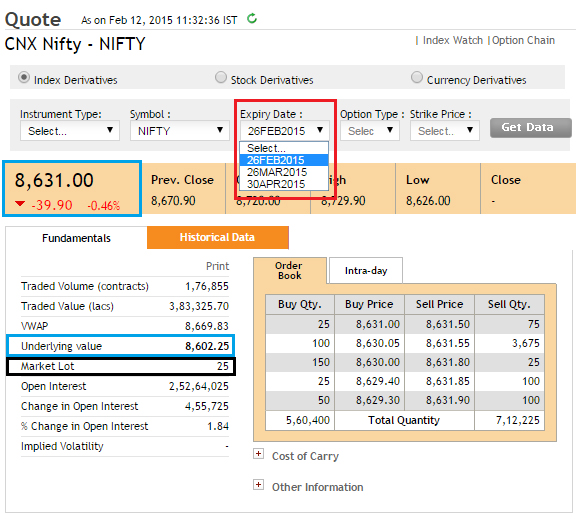580x519 pixels.
Task: Open the Option Type dropdown
Action: pyautogui.click(x=370, y=131)
